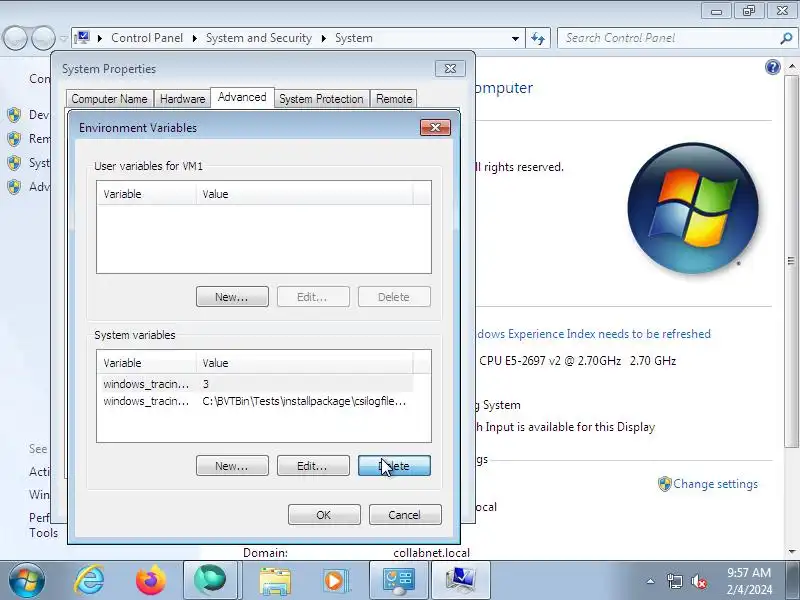Select System and Security breadcrumb
The image size is (800, 600).
click(x=259, y=38)
